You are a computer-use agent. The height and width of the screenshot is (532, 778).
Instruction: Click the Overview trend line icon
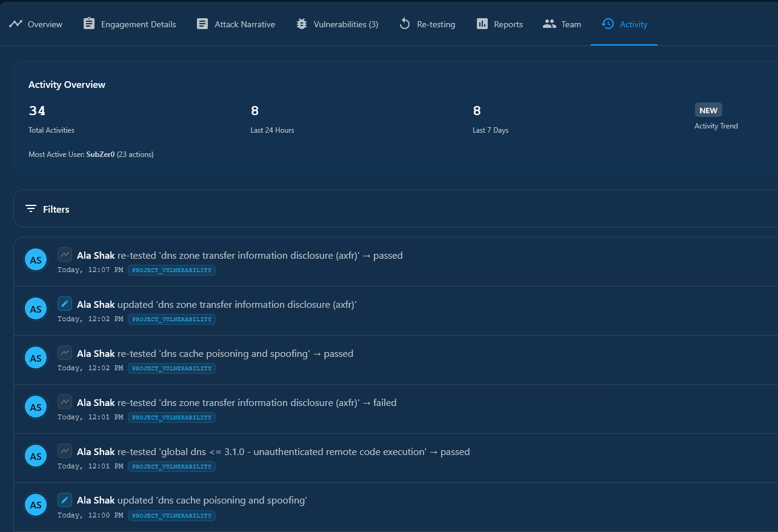point(16,24)
